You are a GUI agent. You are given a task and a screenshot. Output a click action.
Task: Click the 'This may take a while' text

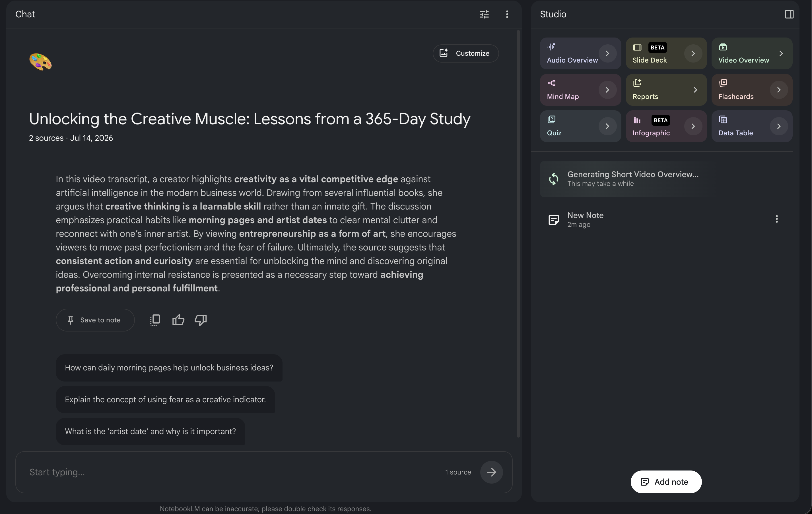coord(600,184)
